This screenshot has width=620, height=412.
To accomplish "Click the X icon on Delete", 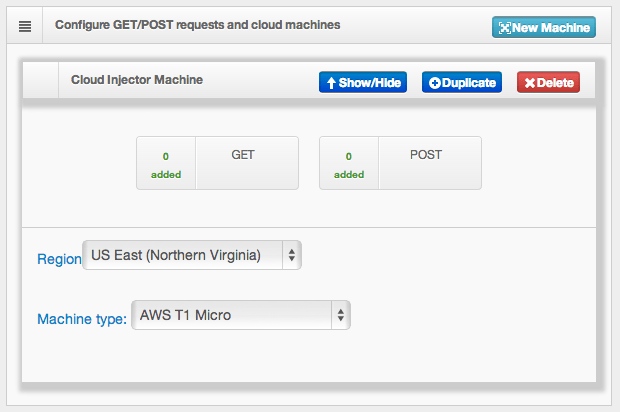I will pos(530,83).
